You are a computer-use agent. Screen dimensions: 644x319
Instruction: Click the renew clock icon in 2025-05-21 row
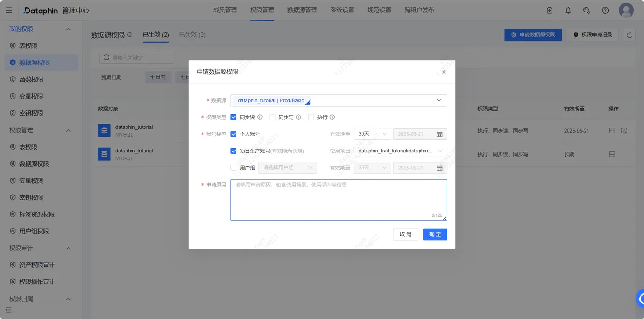[624, 131]
